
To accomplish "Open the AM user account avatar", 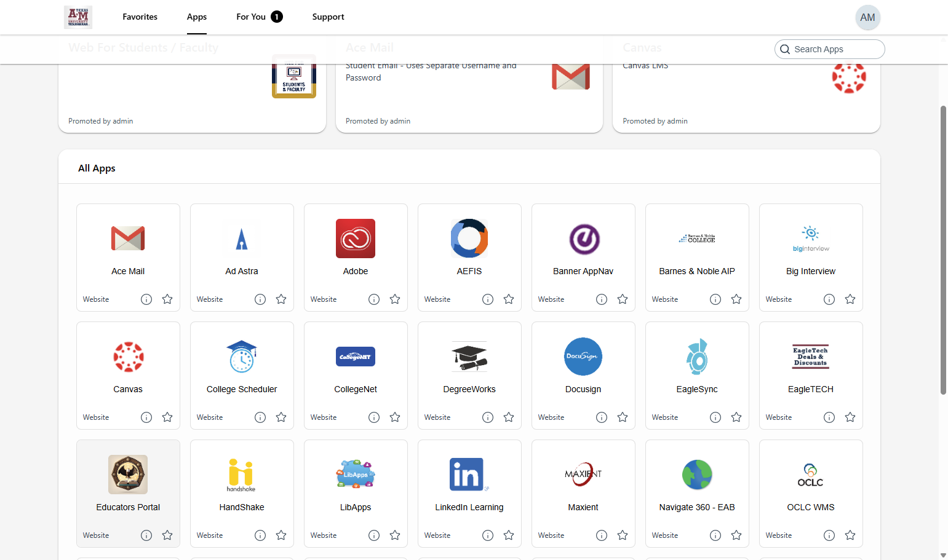I will coord(867,17).
